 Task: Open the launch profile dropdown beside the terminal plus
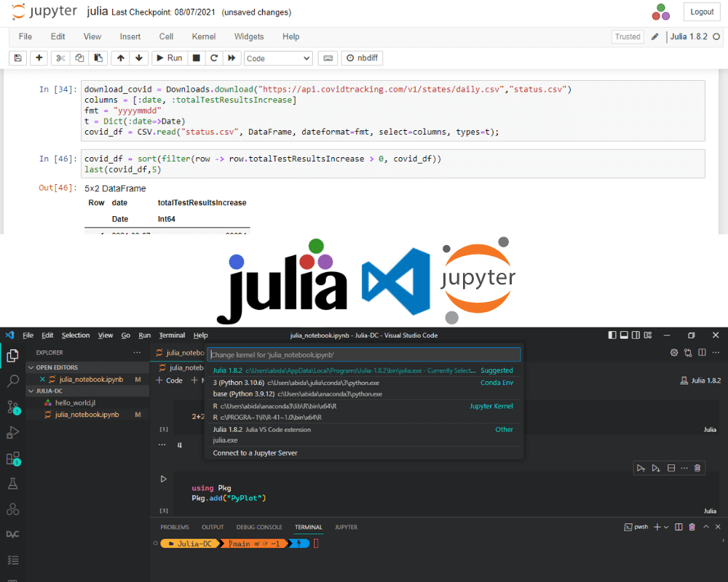[666, 527]
